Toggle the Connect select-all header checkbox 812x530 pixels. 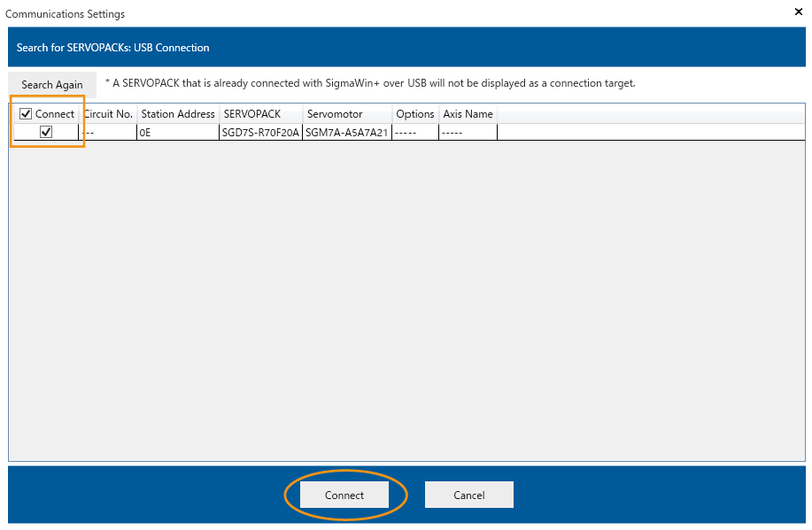click(26, 114)
